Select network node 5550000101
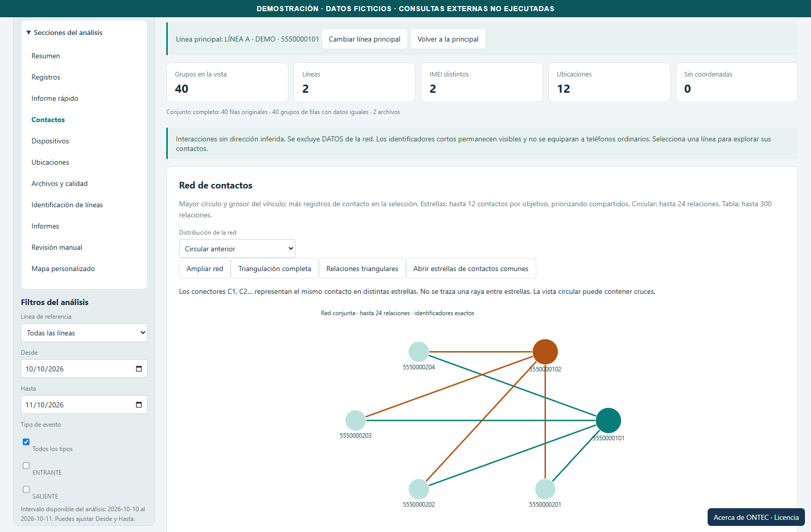 608,421
